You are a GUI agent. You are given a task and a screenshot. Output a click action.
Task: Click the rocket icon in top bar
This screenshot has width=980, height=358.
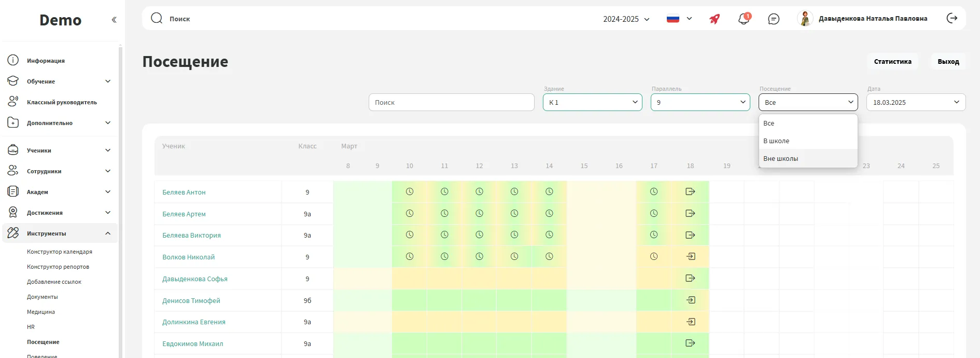click(x=715, y=19)
